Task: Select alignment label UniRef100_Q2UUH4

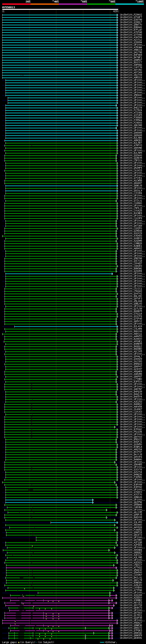Action: (131, 271)
